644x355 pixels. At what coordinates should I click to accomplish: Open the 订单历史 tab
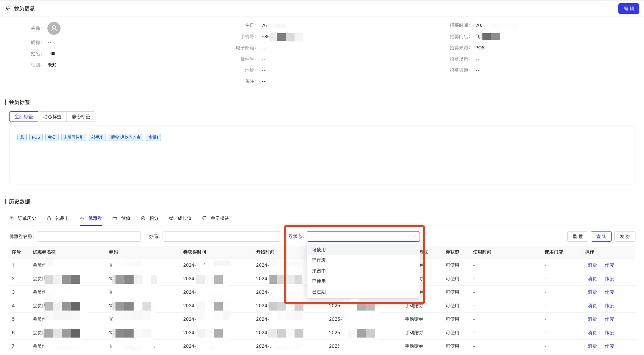23,218
